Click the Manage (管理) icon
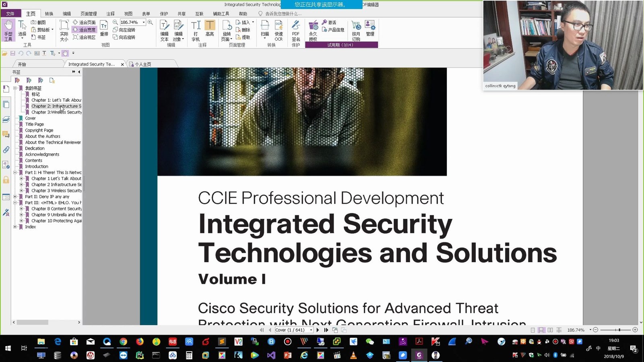This screenshot has width=644, height=362. pyautogui.click(x=370, y=29)
